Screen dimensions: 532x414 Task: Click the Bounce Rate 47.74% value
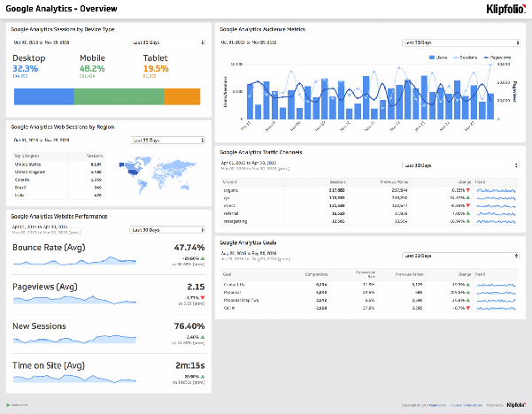(189, 248)
